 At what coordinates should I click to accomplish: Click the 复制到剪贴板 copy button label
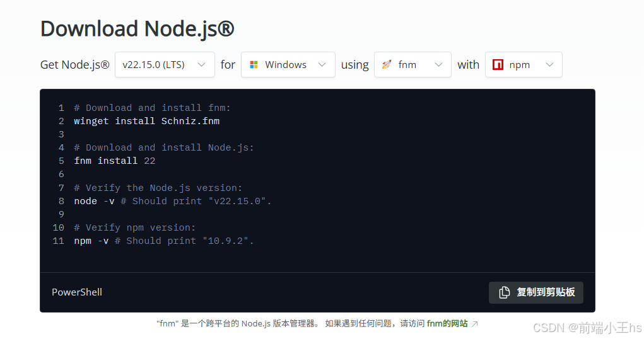tap(546, 292)
